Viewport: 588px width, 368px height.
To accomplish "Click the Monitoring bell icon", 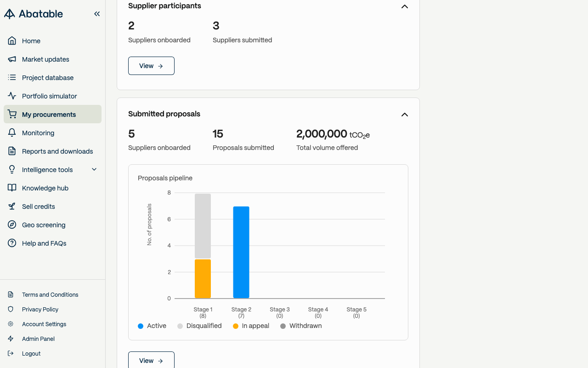I will 12,133.
